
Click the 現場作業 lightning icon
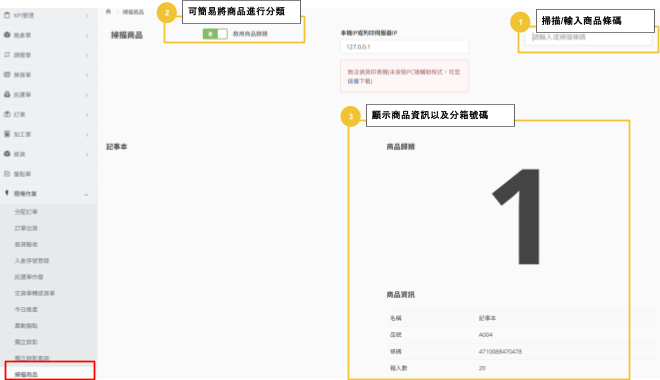[7, 193]
